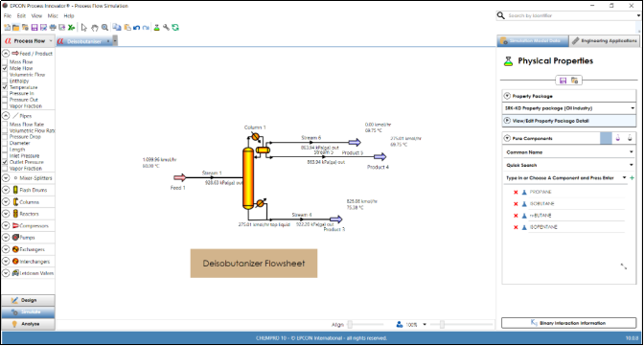This screenshot has height=346, width=644.
Task: Activate the Zoom magnifier tool
Action: 105,28
